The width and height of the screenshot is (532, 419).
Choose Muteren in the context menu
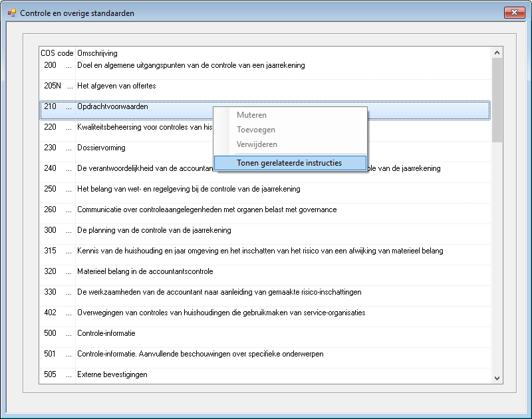290,115
